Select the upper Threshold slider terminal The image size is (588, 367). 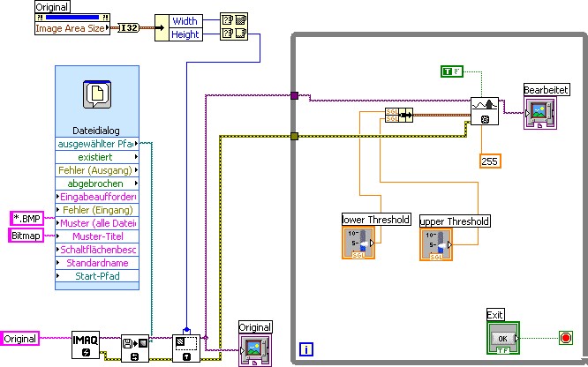pyautogui.click(x=436, y=244)
